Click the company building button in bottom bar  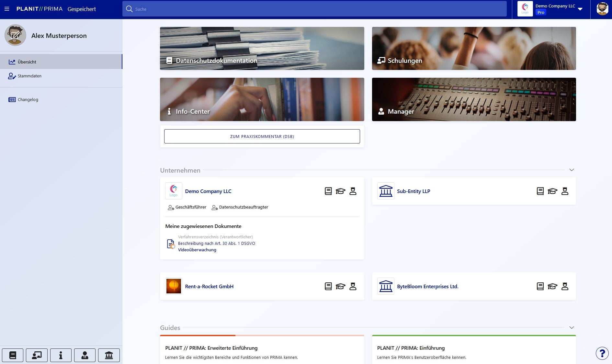click(109, 355)
